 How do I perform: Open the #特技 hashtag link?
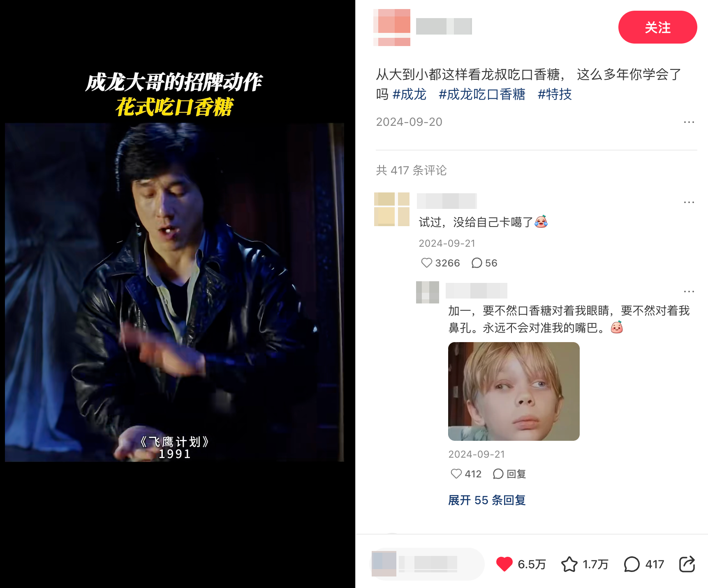(555, 94)
